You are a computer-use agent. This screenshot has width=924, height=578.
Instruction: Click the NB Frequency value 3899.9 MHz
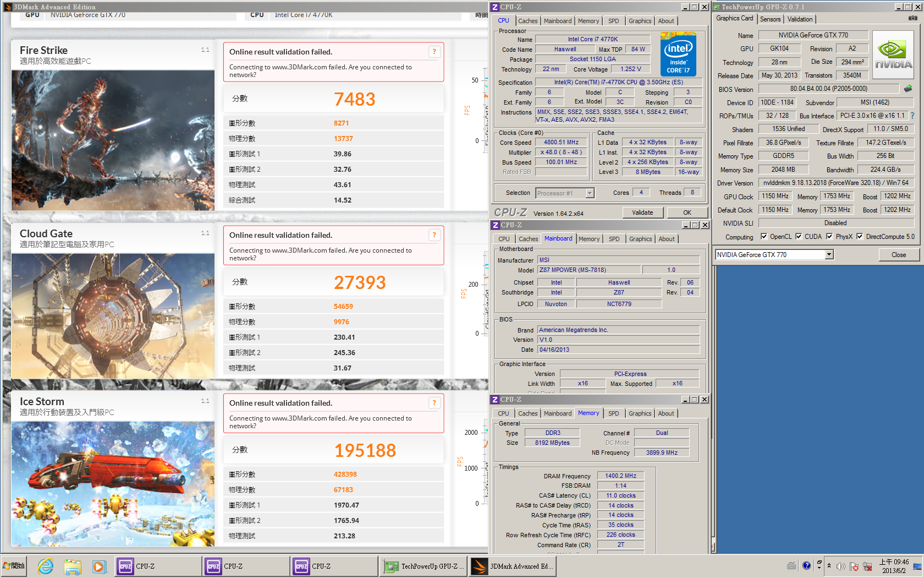(662, 452)
